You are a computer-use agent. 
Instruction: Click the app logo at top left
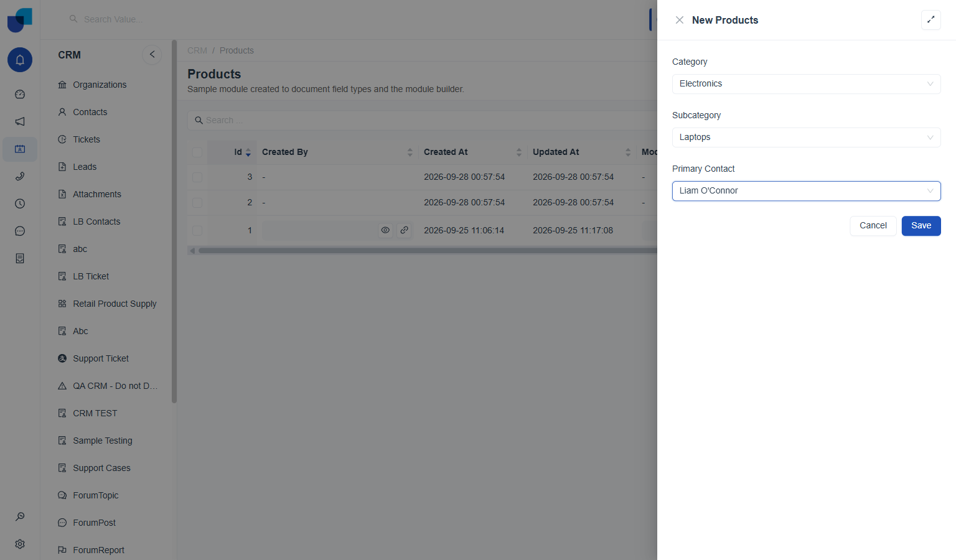[20, 20]
